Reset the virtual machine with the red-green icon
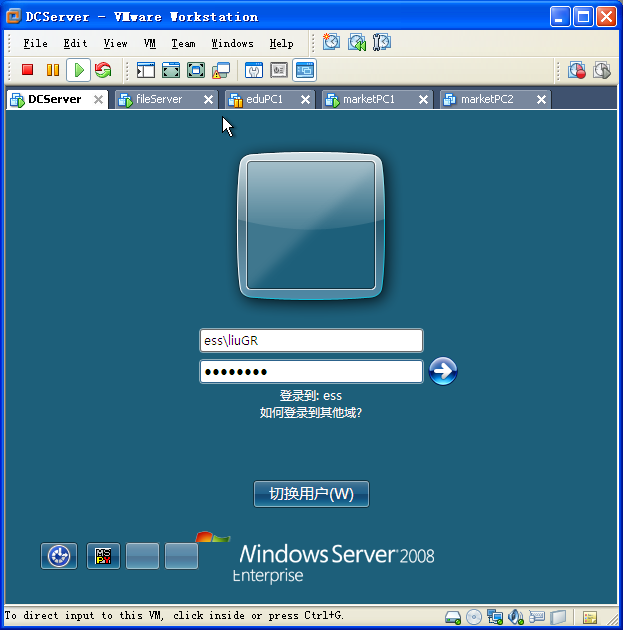 tap(103, 70)
